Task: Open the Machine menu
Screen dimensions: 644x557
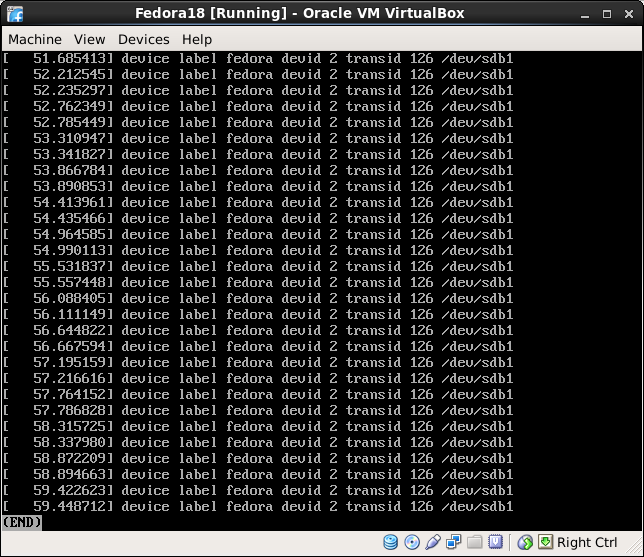Action: pos(35,39)
